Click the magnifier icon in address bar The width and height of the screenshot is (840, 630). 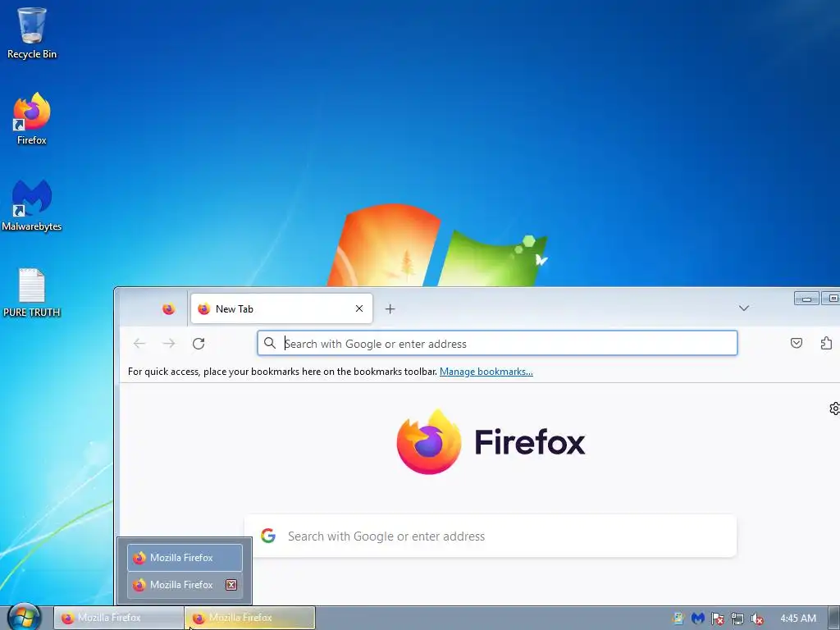(270, 344)
